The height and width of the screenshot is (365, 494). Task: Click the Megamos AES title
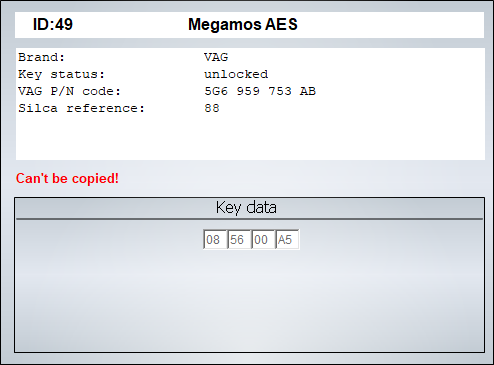243,24
